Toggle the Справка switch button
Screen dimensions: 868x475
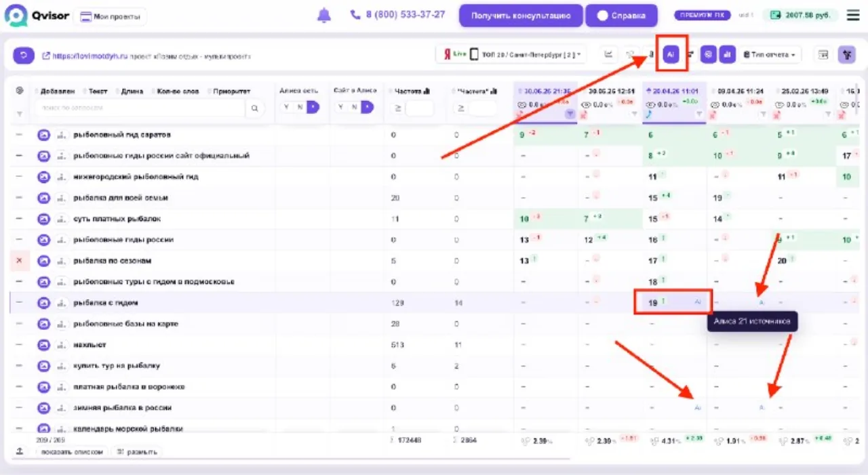click(x=621, y=16)
